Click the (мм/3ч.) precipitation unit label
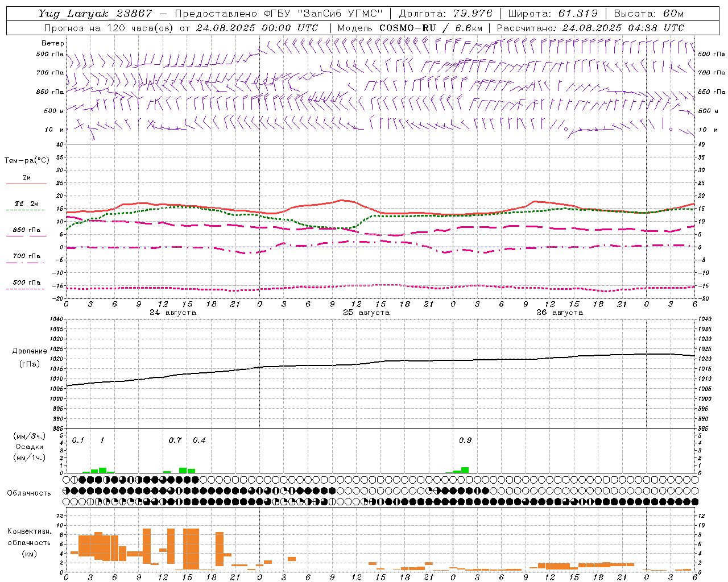This screenshot has width=728, height=582. point(29,436)
